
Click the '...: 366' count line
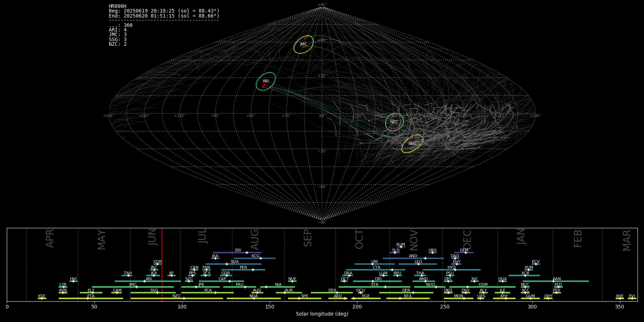121,25
